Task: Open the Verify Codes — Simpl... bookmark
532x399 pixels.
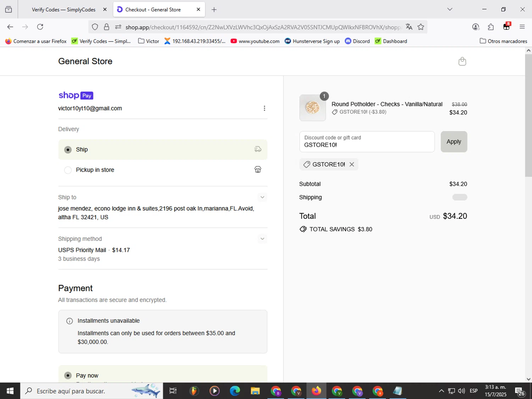Action: click(x=101, y=41)
